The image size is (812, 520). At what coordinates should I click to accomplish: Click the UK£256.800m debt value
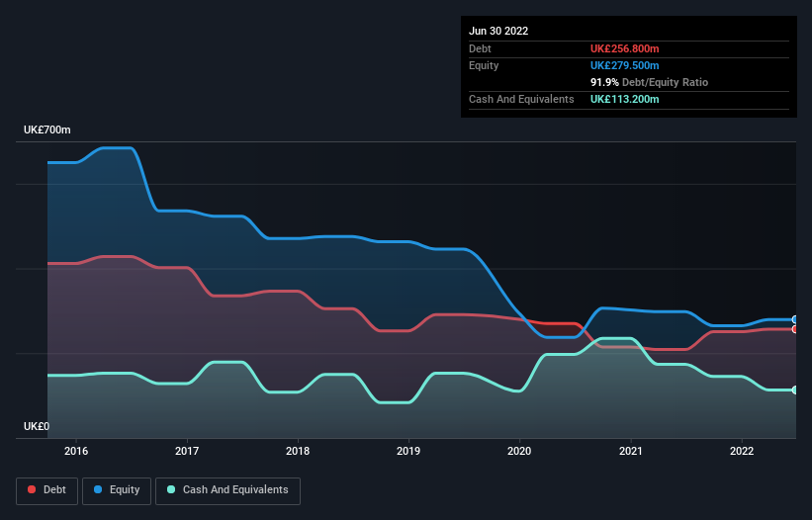(x=624, y=48)
